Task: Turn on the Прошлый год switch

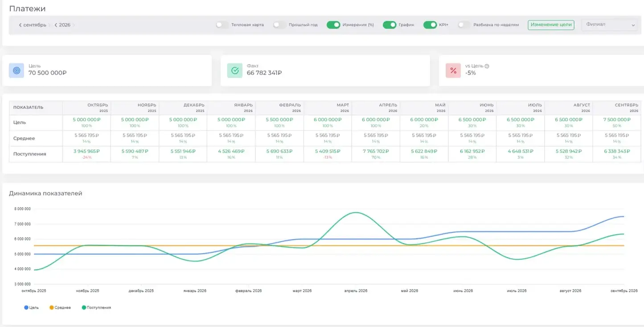Action: [279, 25]
